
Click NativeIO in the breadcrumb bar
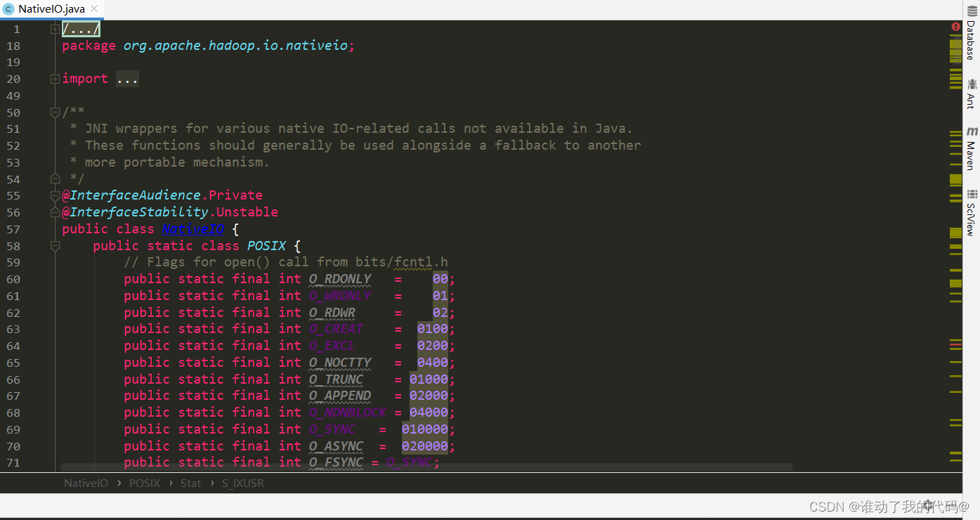coord(86,483)
